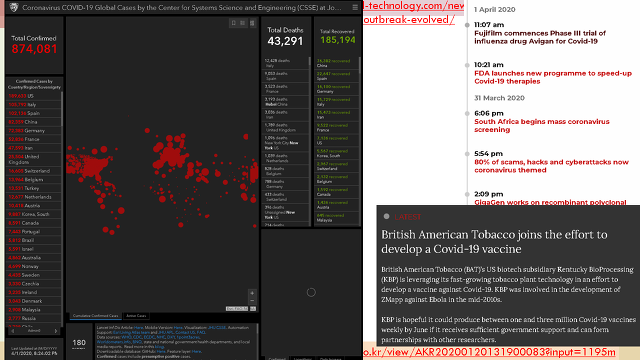Zoom in on the map
The width and height of the screenshot is (640, 360).
point(252,293)
